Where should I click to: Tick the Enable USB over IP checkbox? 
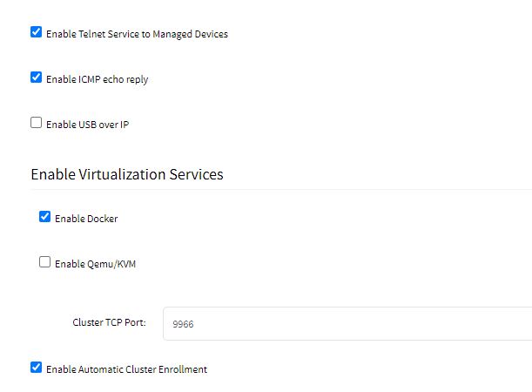pyautogui.click(x=36, y=123)
